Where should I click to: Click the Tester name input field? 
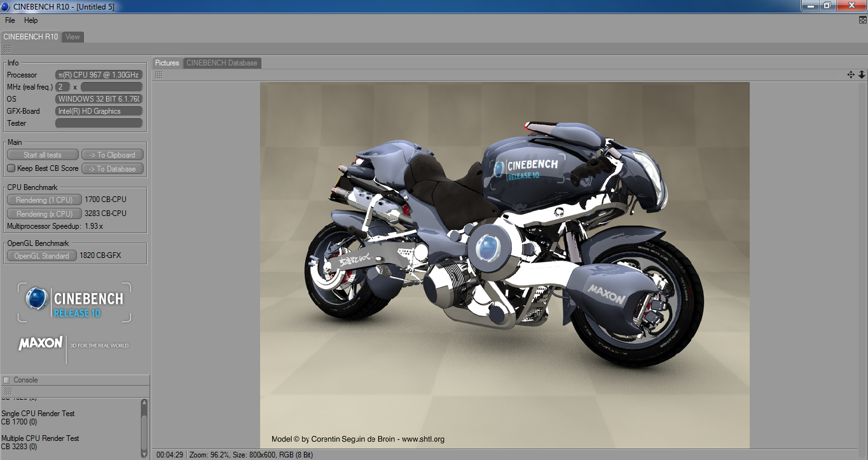coord(99,123)
